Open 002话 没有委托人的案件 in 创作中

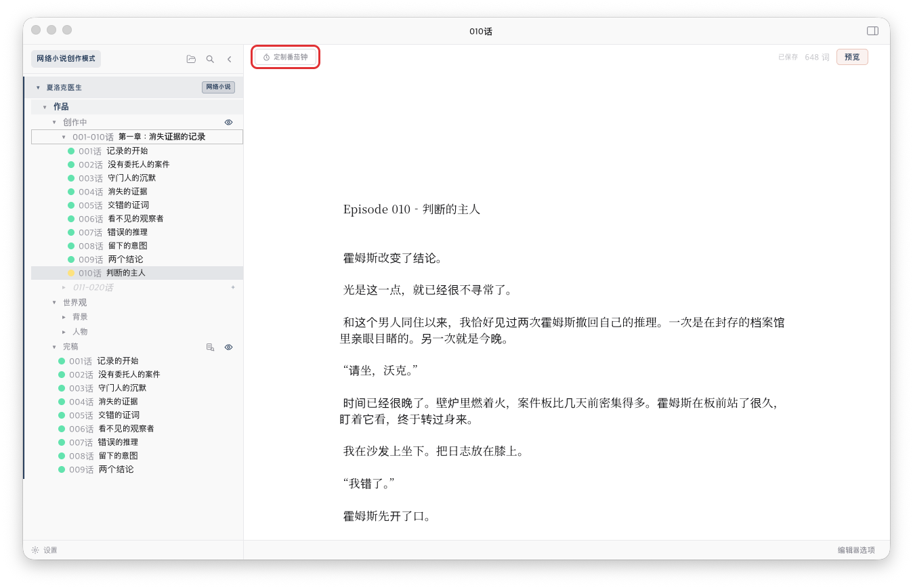pos(137,165)
